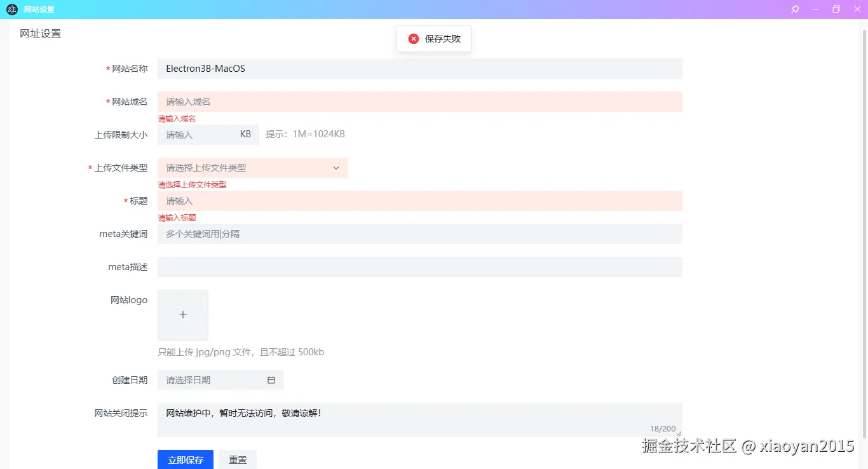The image size is (868, 469).
Task: Click the pin icon in the title bar
Action: (x=794, y=9)
